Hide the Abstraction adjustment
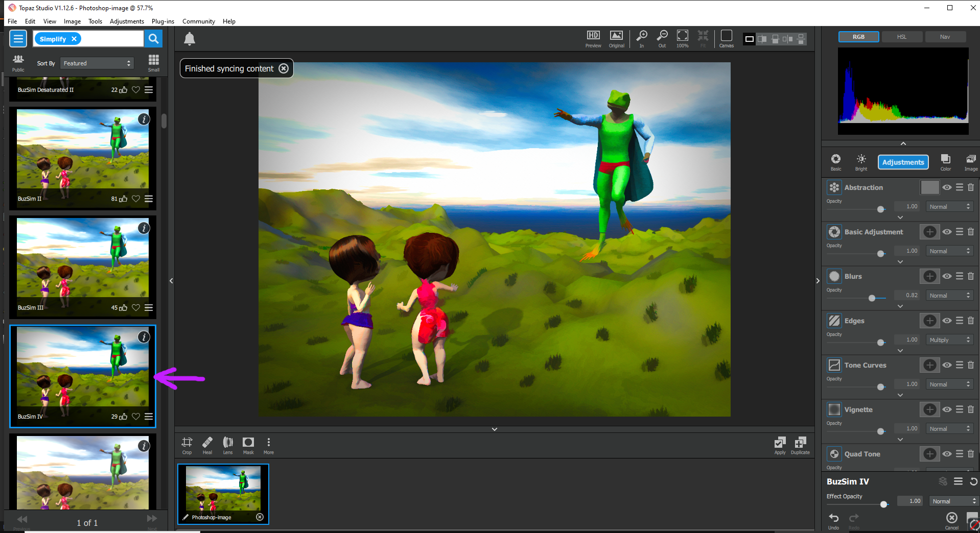This screenshot has width=980, height=533. pos(947,187)
